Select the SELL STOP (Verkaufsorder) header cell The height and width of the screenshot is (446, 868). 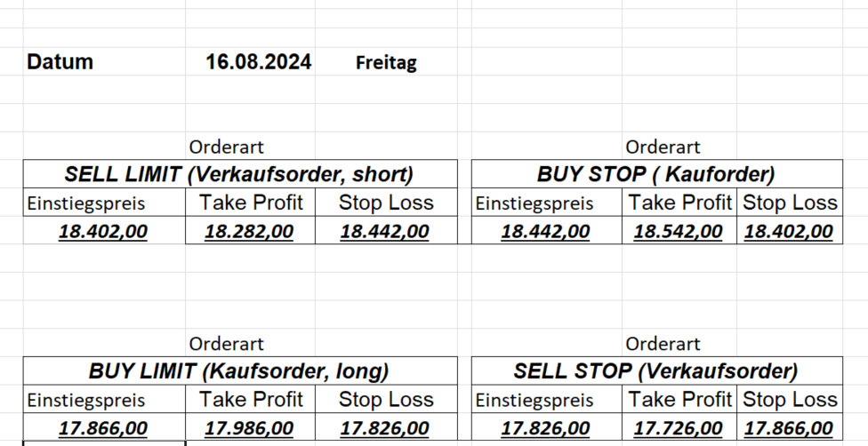(x=656, y=371)
